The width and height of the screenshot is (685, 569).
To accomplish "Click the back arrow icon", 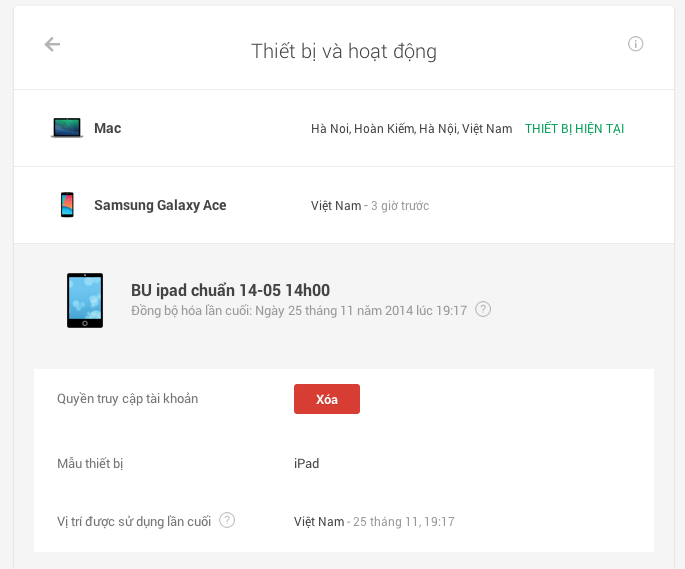I will (53, 45).
